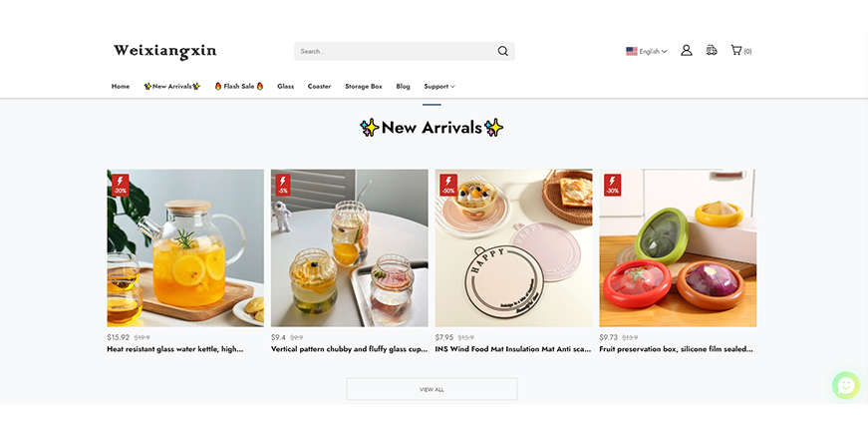The height and width of the screenshot is (432, 868).
Task: Expand the Support menu chevron
Action: click(452, 87)
